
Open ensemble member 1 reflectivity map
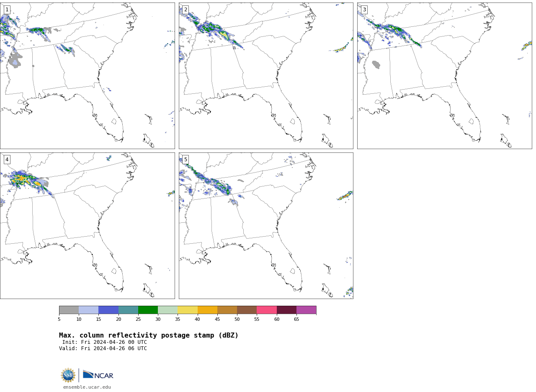(x=87, y=76)
